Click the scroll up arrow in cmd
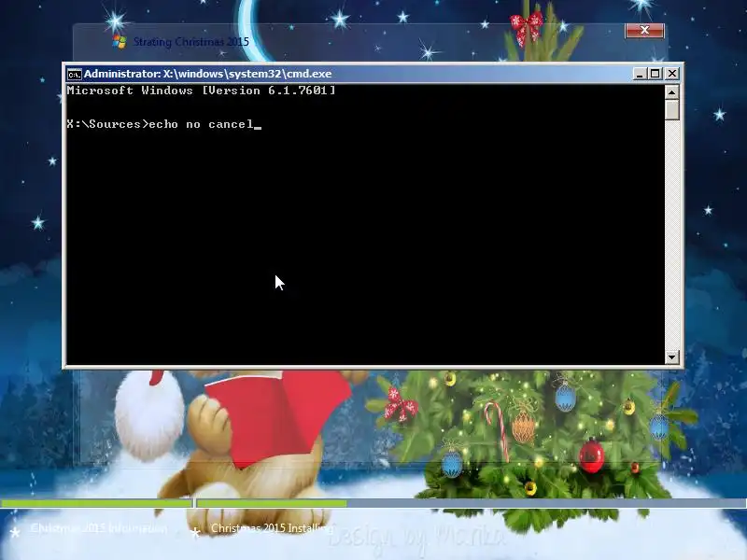This screenshot has width=747, height=560. pyautogui.click(x=671, y=91)
